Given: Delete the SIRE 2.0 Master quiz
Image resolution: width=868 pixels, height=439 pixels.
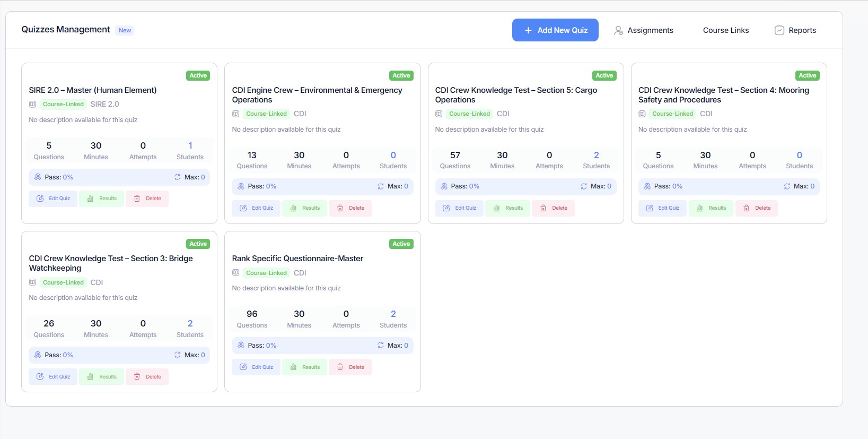Looking at the screenshot, I should click(x=147, y=199).
